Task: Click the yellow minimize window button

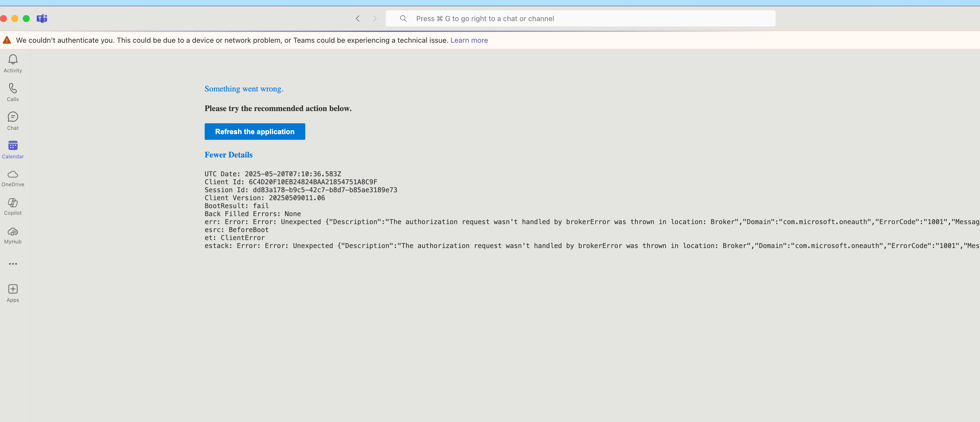Action: [15, 19]
